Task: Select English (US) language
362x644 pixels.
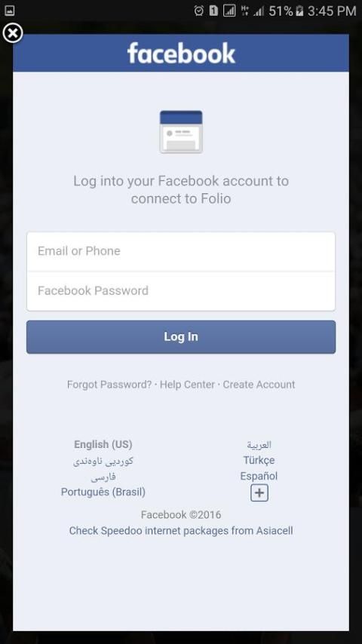Action: tap(103, 444)
